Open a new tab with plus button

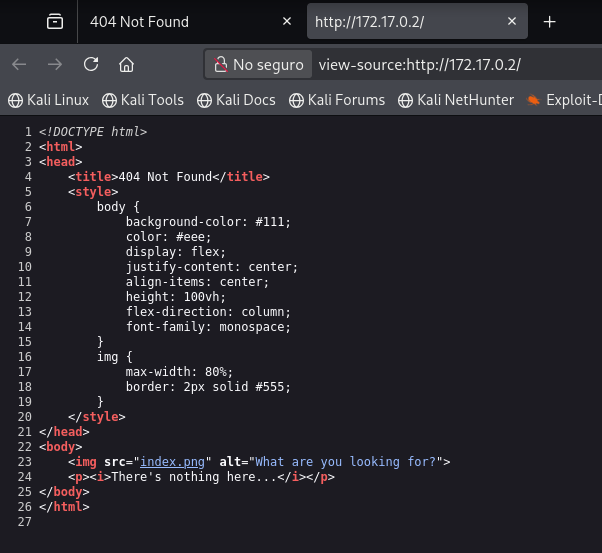click(549, 22)
